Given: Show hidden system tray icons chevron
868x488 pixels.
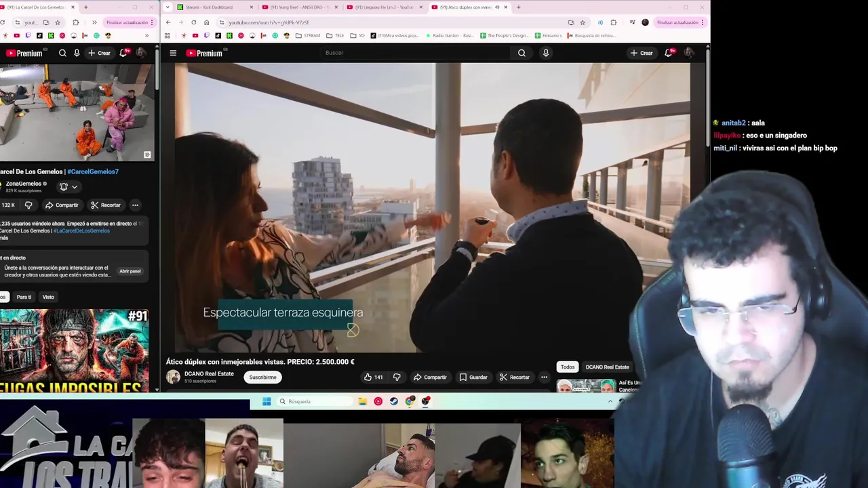Looking at the screenshot, I should point(610,401).
